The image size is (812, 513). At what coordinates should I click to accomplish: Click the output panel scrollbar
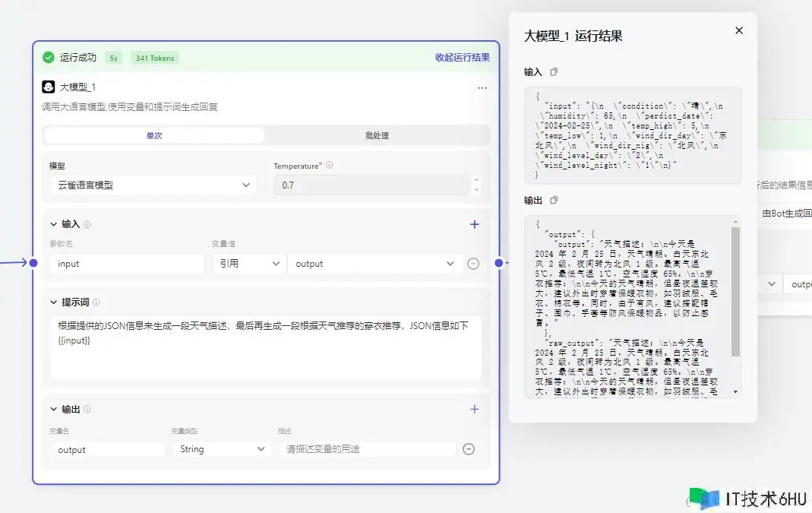(735, 291)
